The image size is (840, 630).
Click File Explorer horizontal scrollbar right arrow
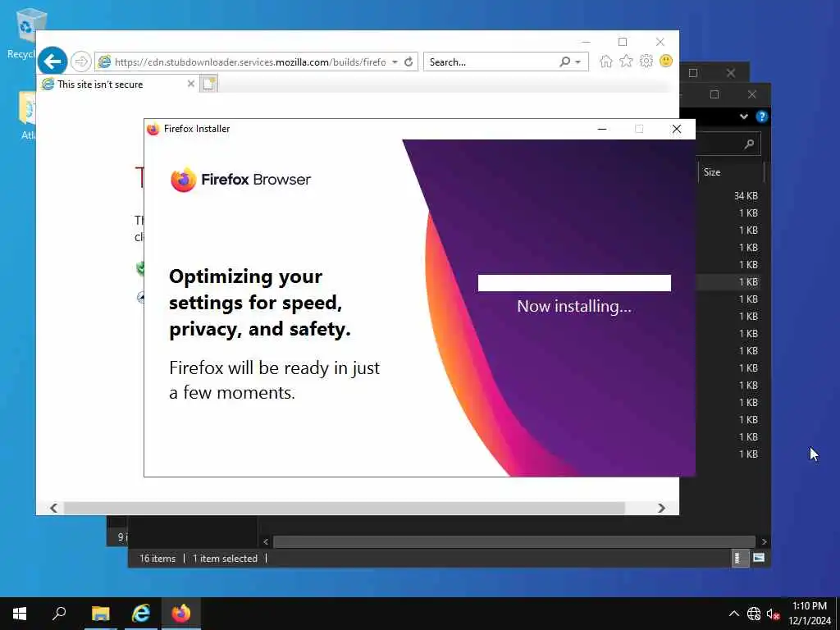[764, 541]
